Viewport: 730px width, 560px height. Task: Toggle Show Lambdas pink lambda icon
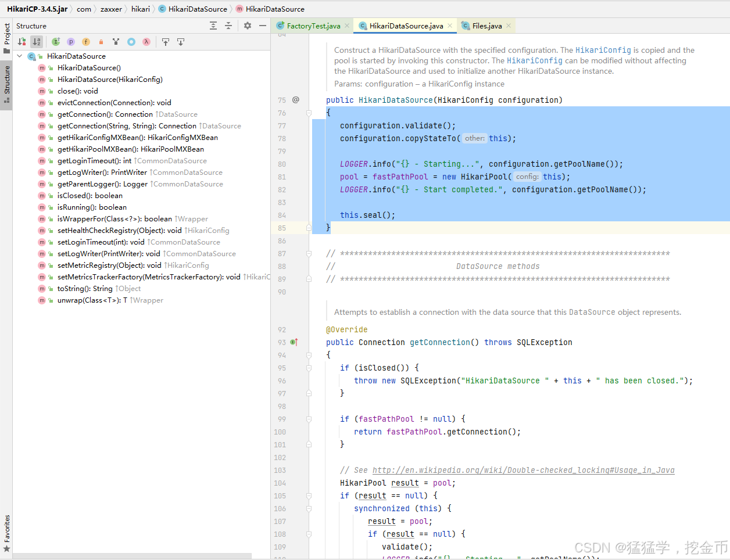point(146,42)
